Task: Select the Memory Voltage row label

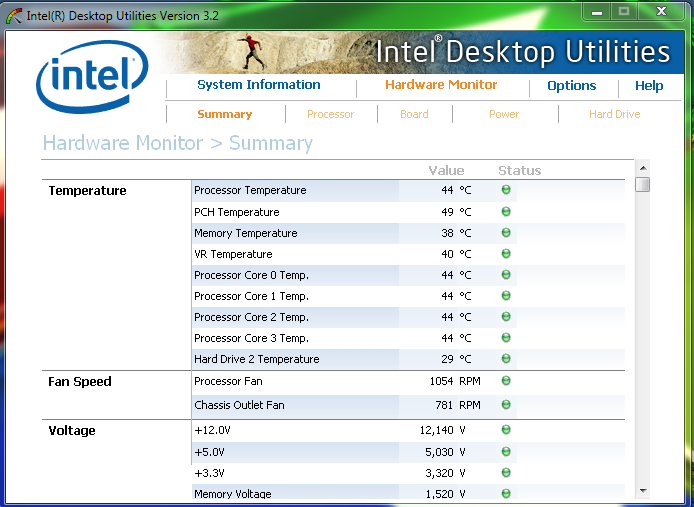Action: pos(233,494)
